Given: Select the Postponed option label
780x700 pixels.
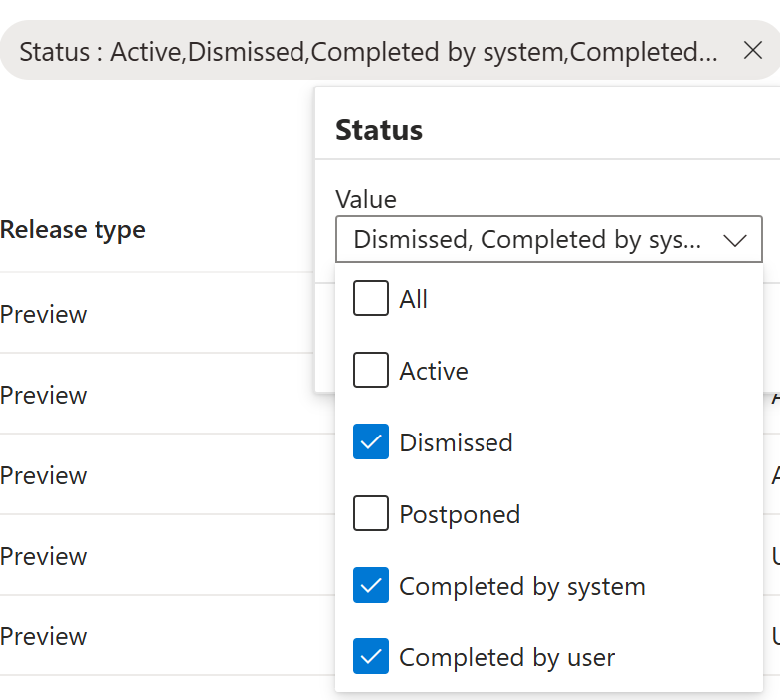Looking at the screenshot, I should [460, 514].
